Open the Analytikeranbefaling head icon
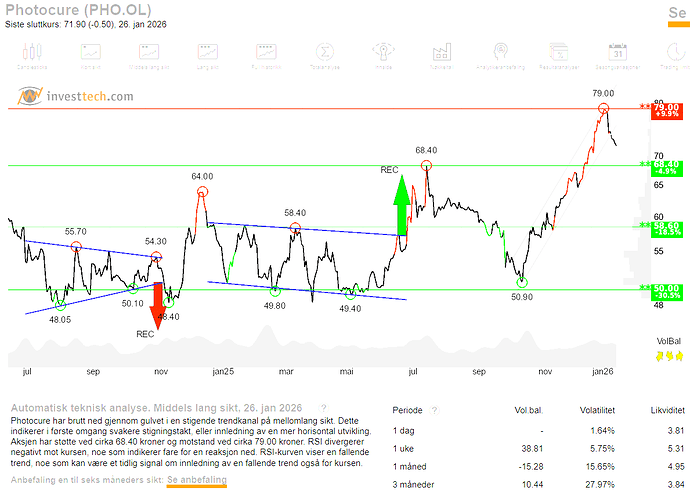The width and height of the screenshot is (690, 490). point(500,53)
